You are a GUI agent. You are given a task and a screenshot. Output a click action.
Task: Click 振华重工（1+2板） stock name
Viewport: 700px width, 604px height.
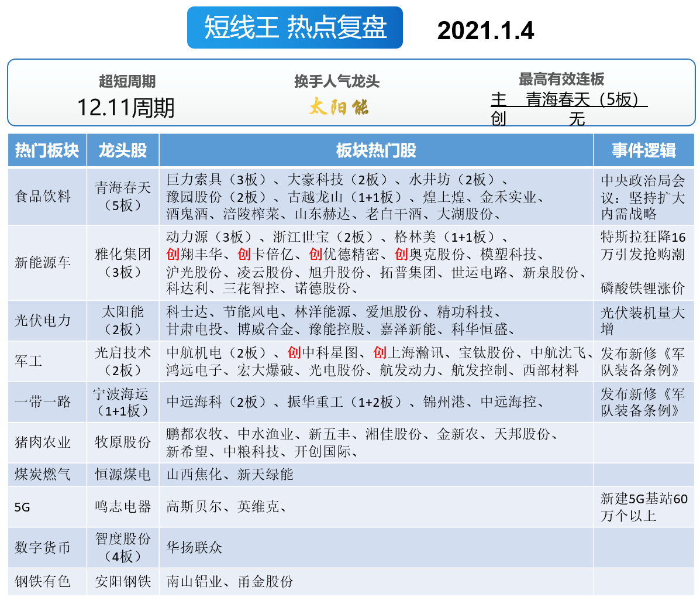(347, 401)
